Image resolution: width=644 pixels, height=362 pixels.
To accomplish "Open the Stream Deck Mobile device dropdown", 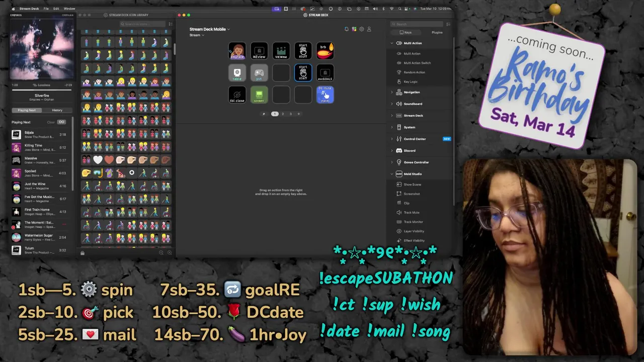I will (209, 29).
